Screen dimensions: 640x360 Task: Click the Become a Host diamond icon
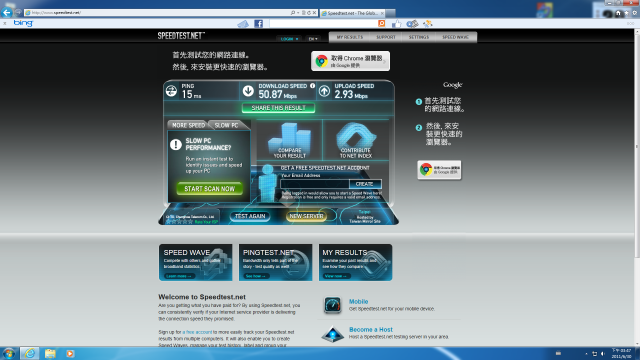coord(333,334)
